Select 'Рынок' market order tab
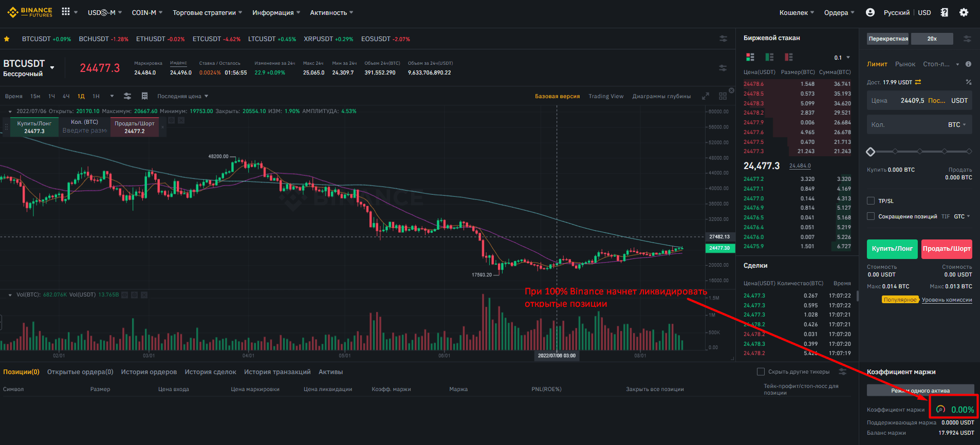 [x=905, y=64]
